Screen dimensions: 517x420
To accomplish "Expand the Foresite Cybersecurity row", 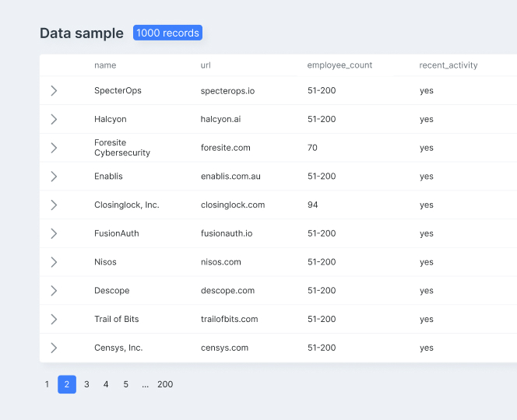I will pos(54,148).
